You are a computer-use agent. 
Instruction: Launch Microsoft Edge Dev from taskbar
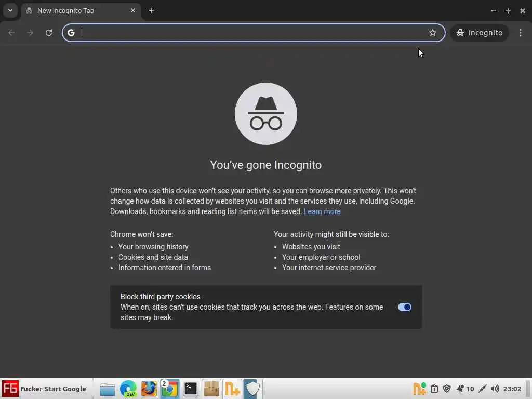pyautogui.click(x=128, y=389)
